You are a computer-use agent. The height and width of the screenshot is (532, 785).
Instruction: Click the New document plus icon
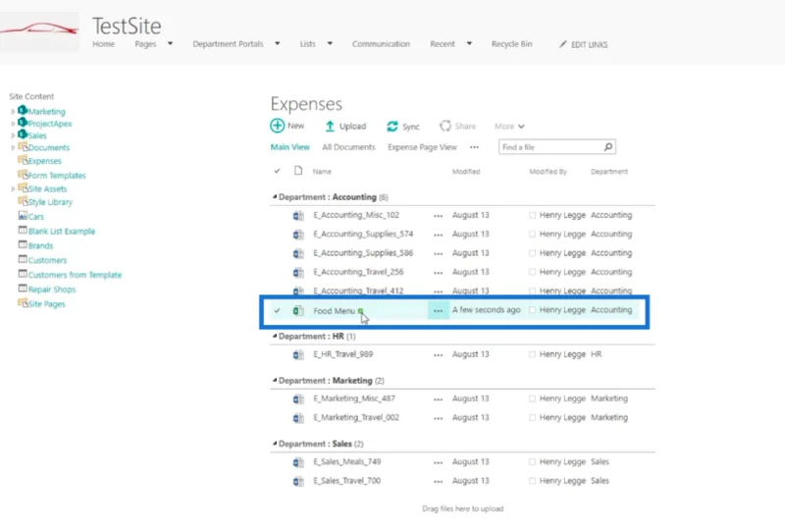278,126
